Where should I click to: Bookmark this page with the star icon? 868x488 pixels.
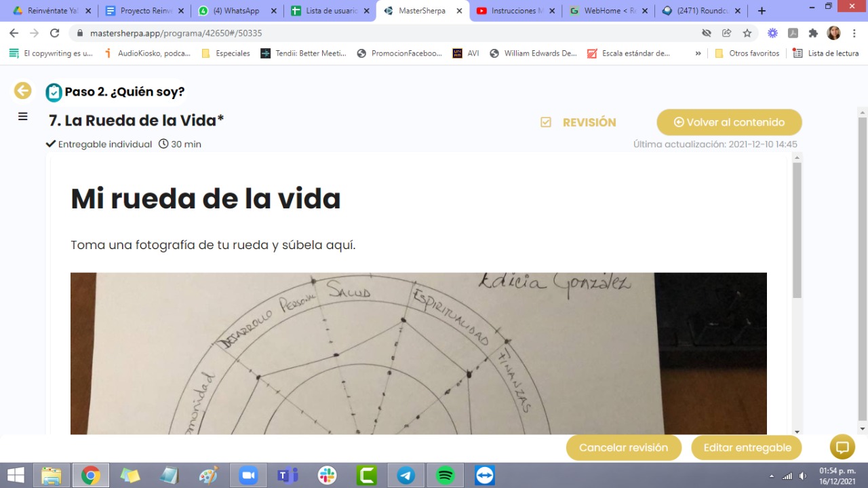tap(747, 33)
